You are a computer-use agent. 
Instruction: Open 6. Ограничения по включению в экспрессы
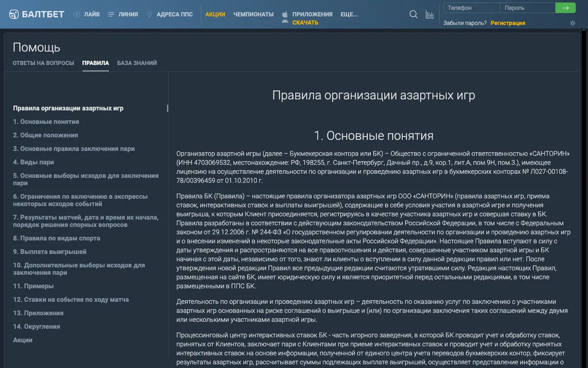80,200
